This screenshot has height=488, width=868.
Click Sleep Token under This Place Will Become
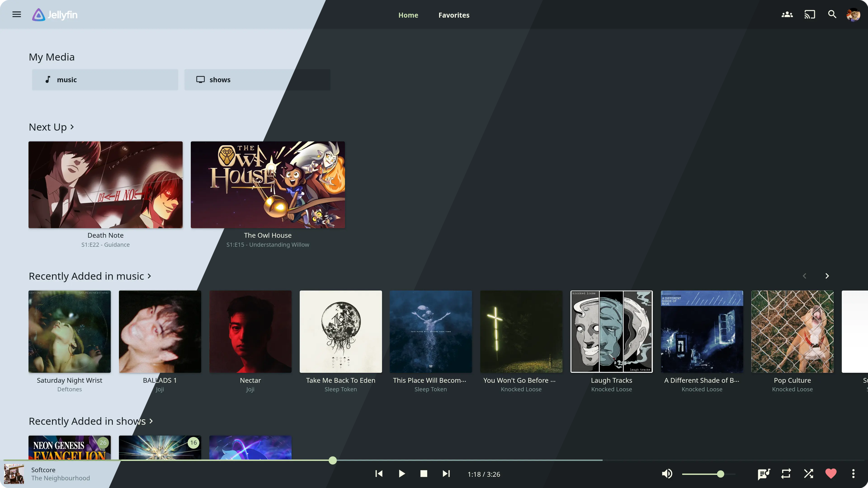[x=431, y=389]
